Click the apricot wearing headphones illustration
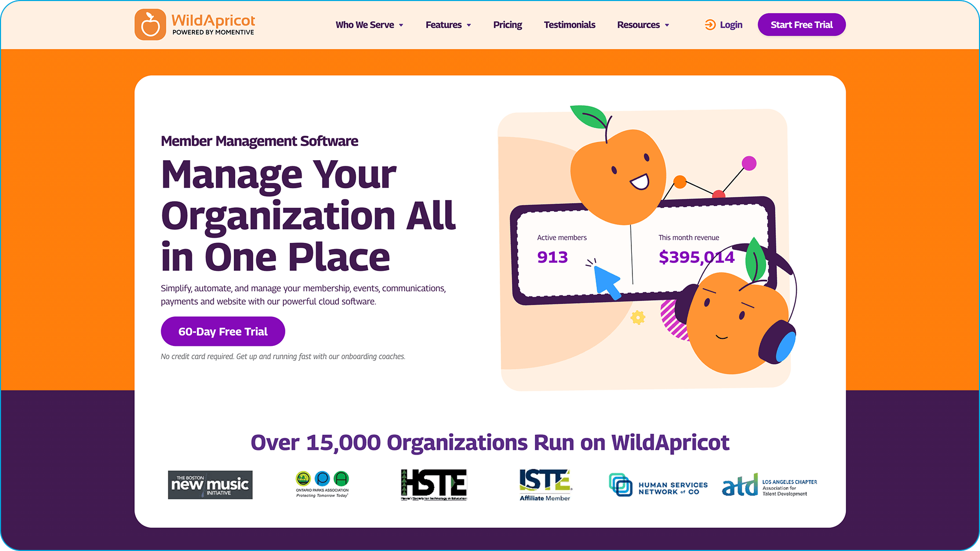 coord(738,324)
